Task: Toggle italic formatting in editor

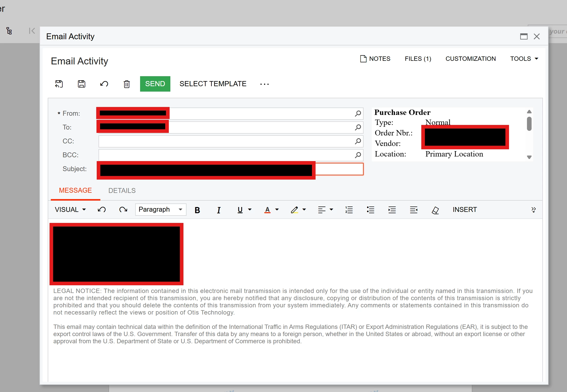Action: coord(219,210)
